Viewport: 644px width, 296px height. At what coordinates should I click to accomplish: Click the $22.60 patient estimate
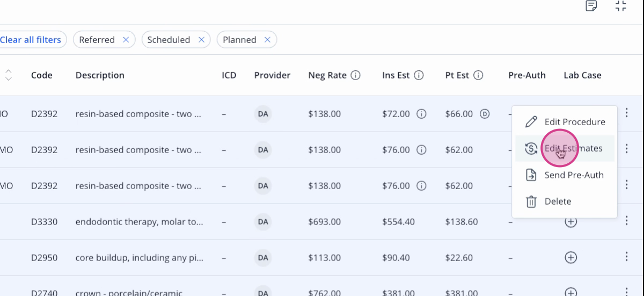click(x=459, y=258)
